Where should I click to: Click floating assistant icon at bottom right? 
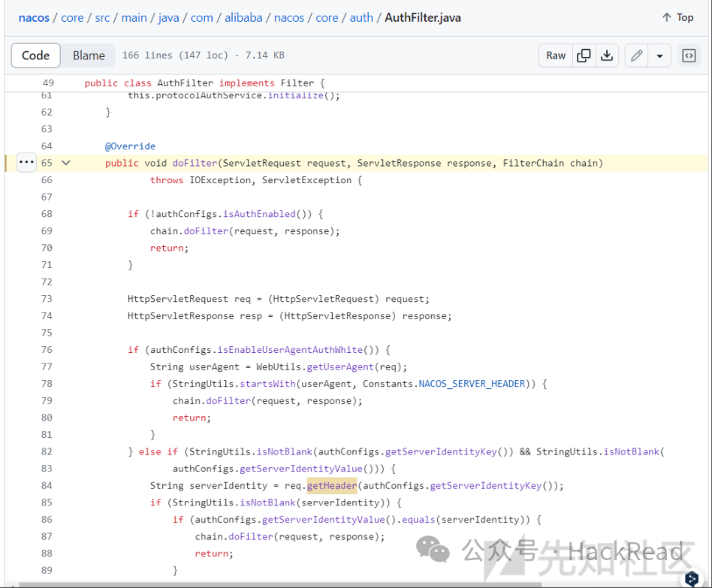click(692, 578)
